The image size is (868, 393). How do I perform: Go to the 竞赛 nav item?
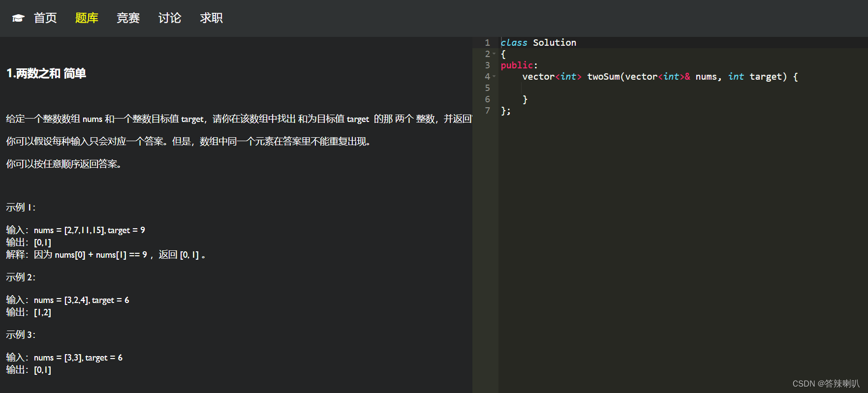pos(128,18)
